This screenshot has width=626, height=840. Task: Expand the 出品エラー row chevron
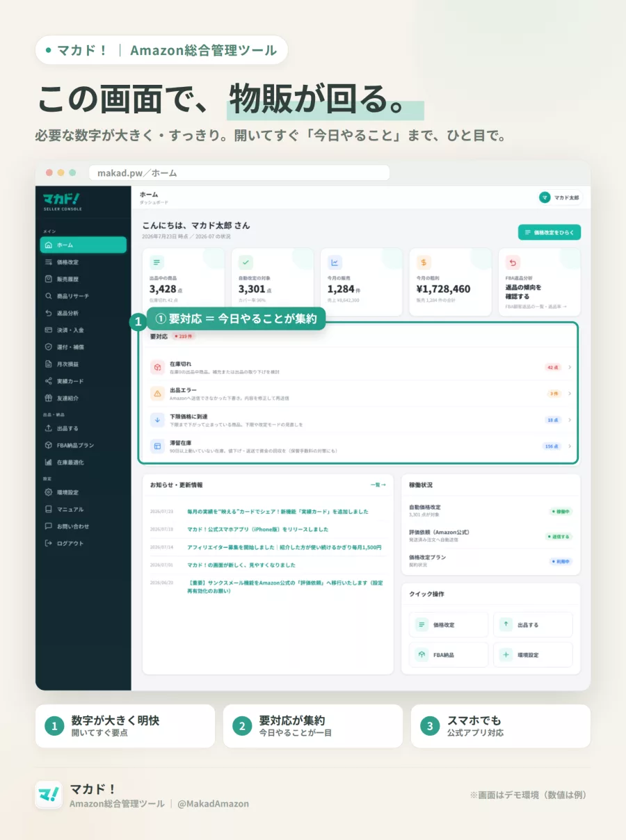(x=570, y=394)
